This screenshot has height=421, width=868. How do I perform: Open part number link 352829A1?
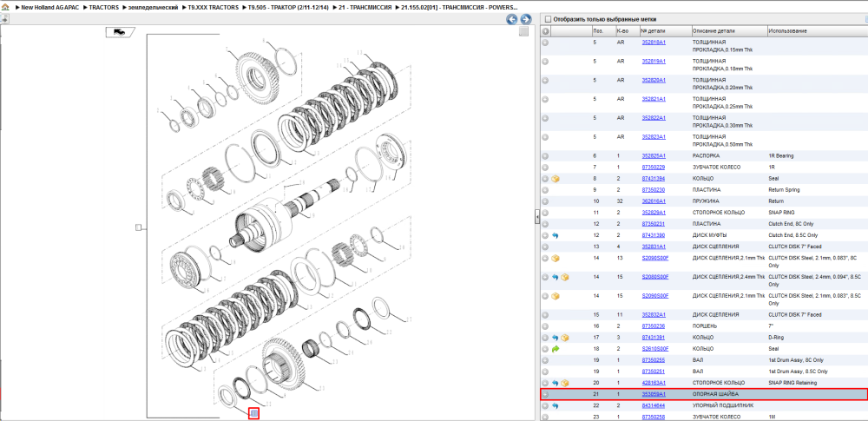tap(654, 213)
